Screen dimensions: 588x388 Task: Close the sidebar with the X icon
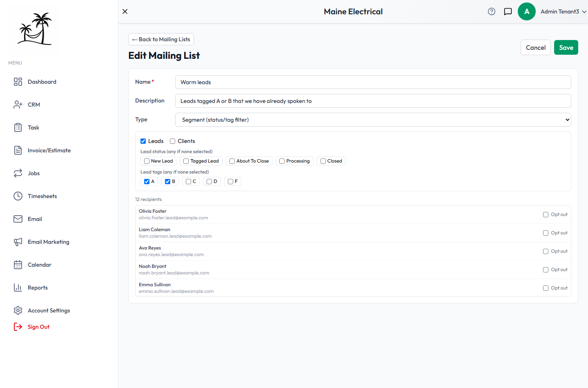coord(125,11)
